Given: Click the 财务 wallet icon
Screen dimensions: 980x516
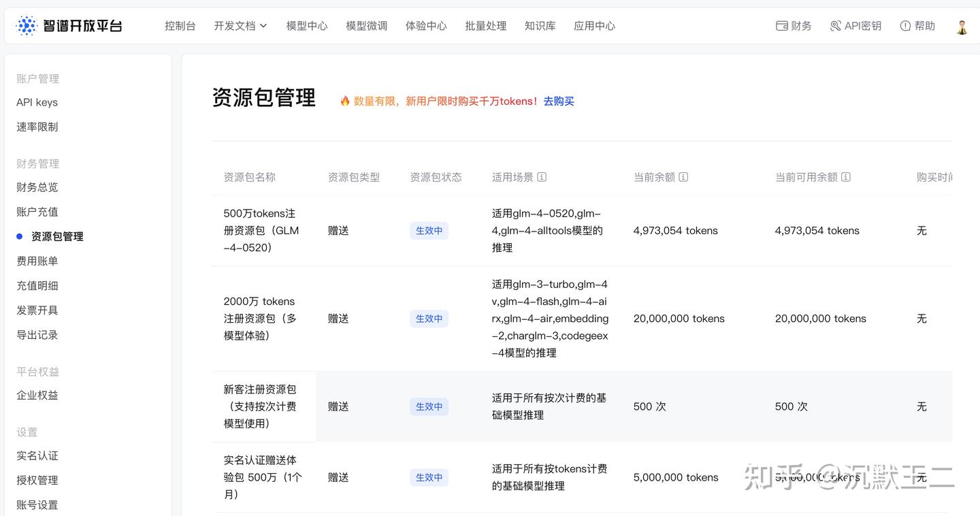Looking at the screenshot, I should [782, 26].
